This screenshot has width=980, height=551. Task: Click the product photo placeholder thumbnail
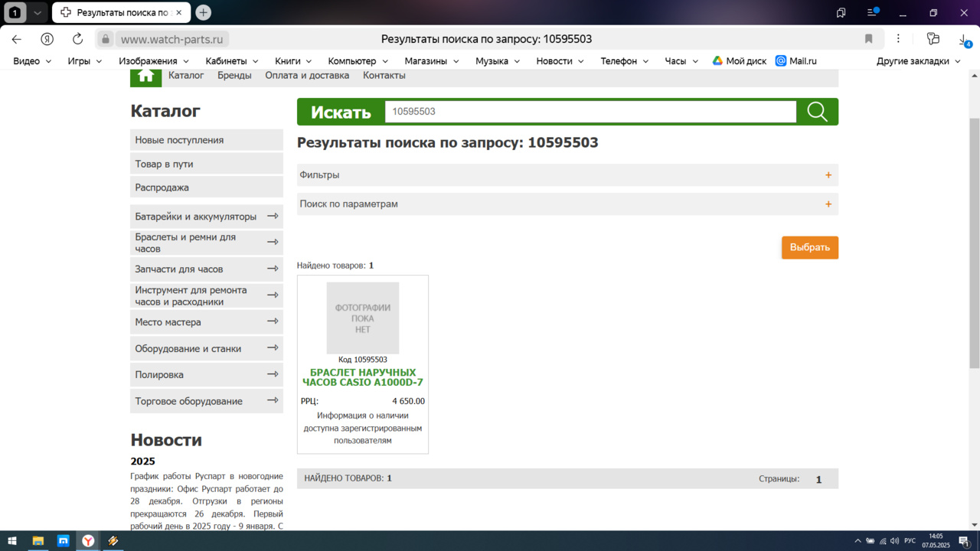[x=362, y=318]
